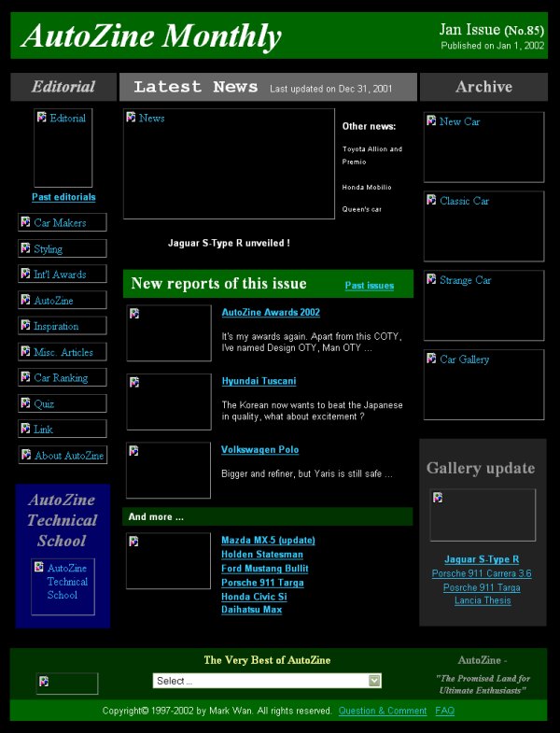Open the Link sidebar item
Viewport: 560px width, 733px height.
coord(63,430)
